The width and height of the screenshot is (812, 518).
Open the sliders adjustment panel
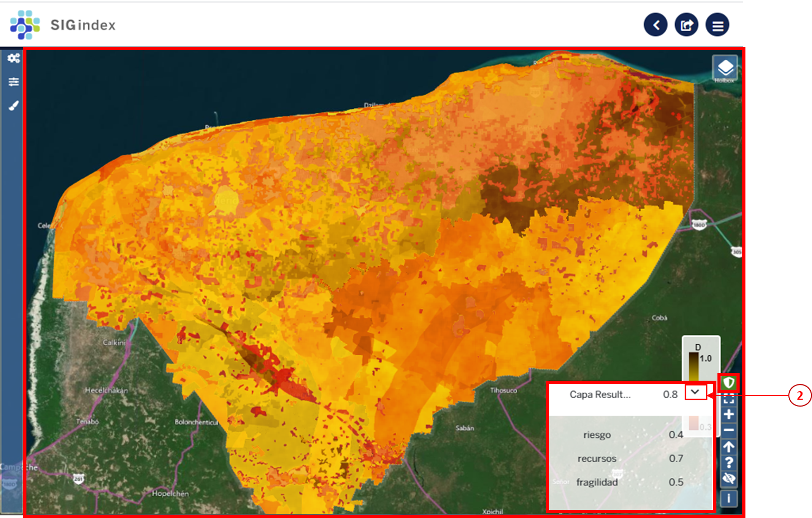[x=14, y=82]
